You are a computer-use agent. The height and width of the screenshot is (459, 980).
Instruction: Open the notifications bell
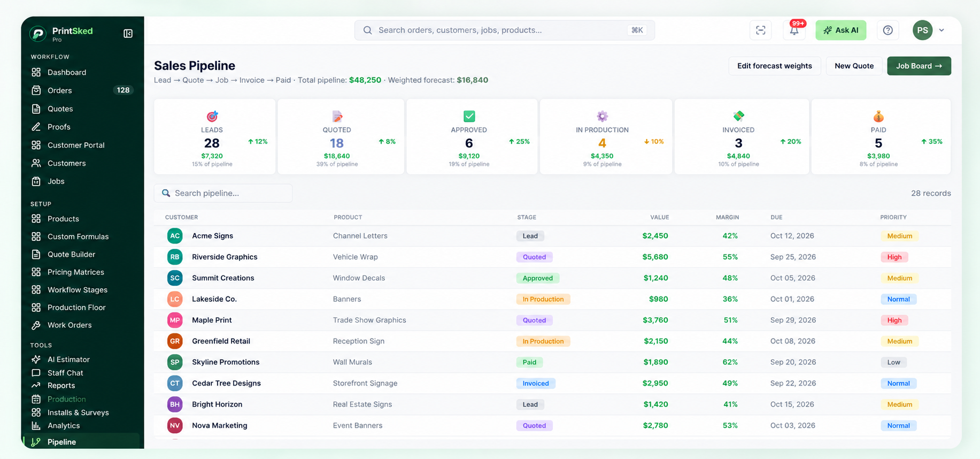click(794, 30)
